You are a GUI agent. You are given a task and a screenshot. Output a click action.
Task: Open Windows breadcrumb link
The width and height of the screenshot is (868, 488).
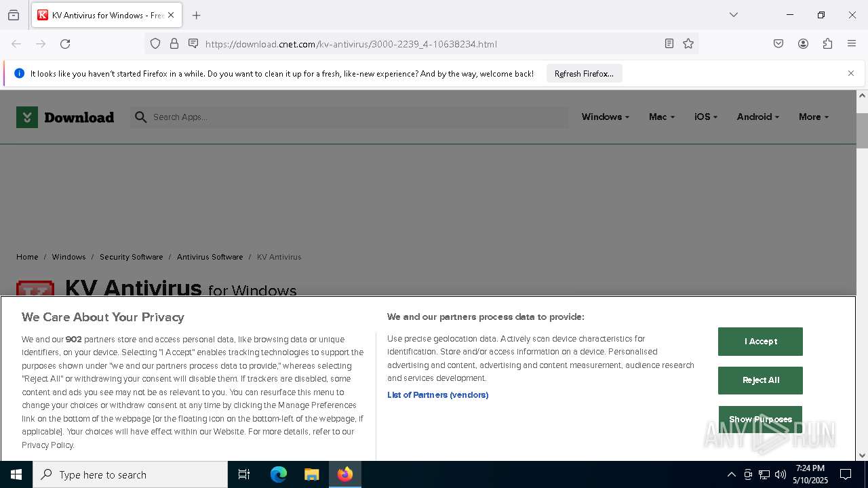pos(68,257)
